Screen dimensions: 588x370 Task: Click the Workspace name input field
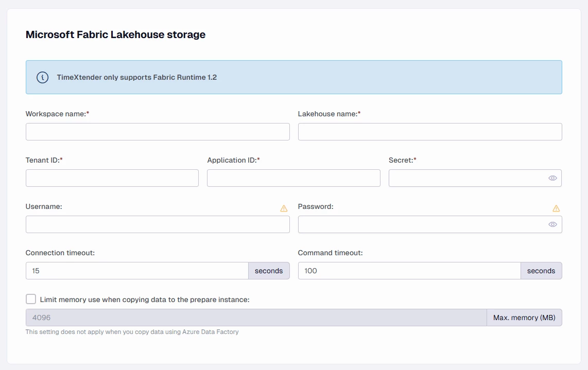pyautogui.click(x=158, y=132)
